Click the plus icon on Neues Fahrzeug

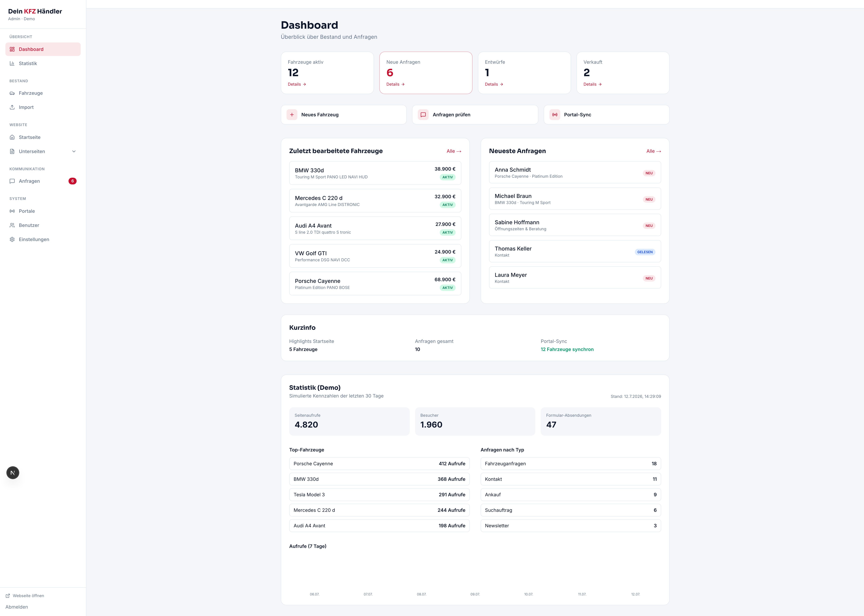click(292, 115)
